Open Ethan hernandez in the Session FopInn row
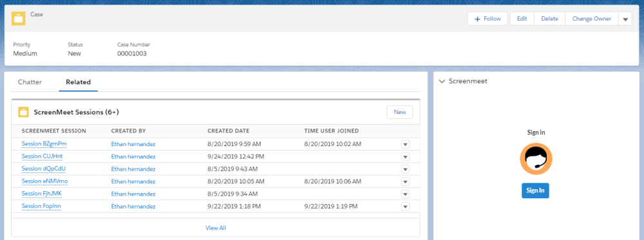The width and height of the screenshot is (644, 240). tap(133, 207)
